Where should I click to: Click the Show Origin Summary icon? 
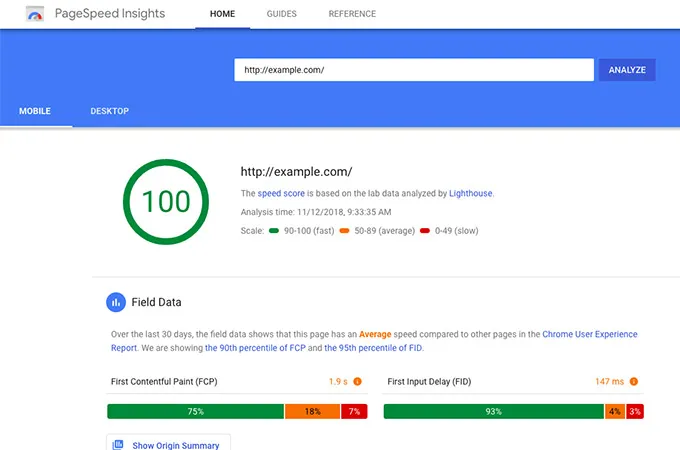coord(118,444)
